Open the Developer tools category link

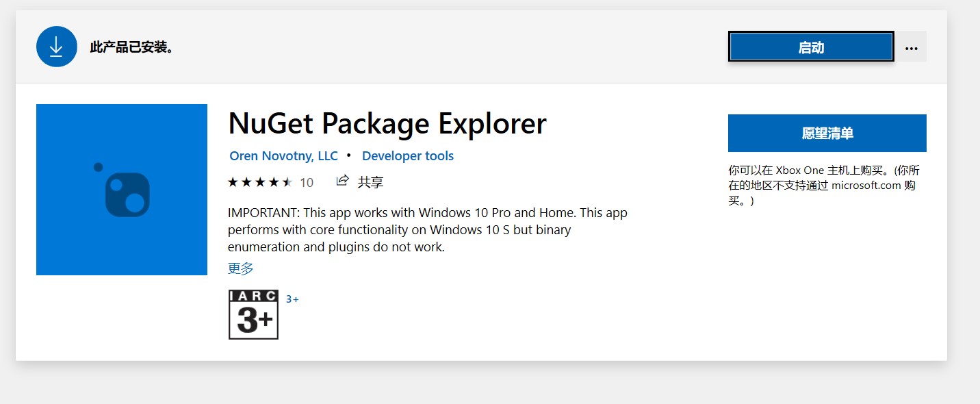(408, 156)
